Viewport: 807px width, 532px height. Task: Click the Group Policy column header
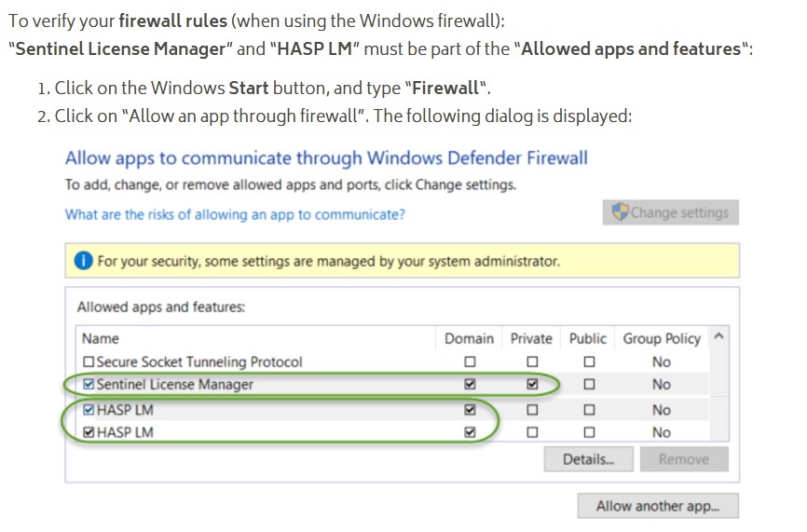(x=661, y=338)
